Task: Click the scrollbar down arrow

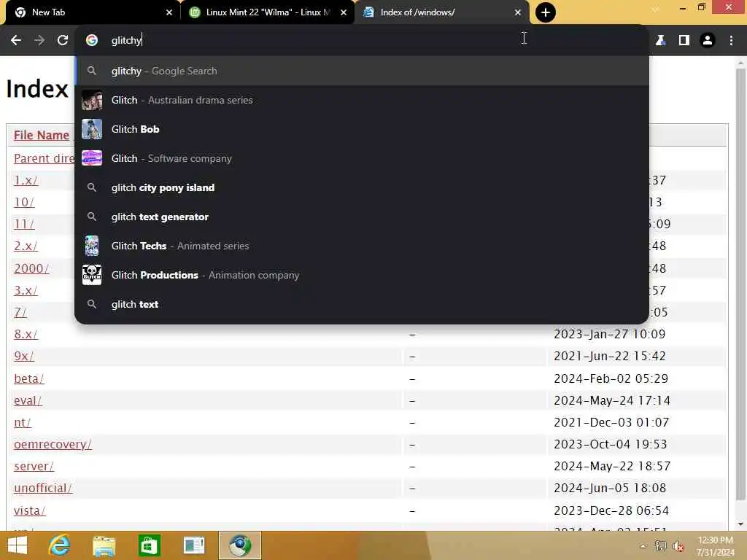Action: pos(740,524)
